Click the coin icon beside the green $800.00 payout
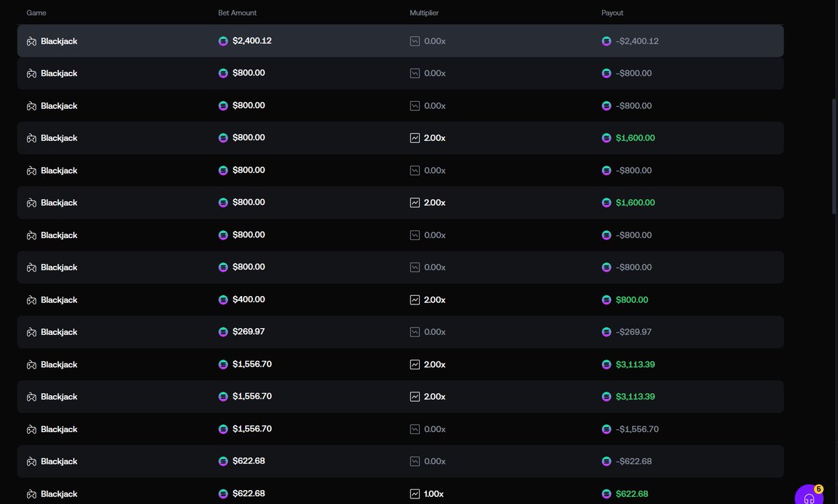838x504 pixels. (606, 300)
